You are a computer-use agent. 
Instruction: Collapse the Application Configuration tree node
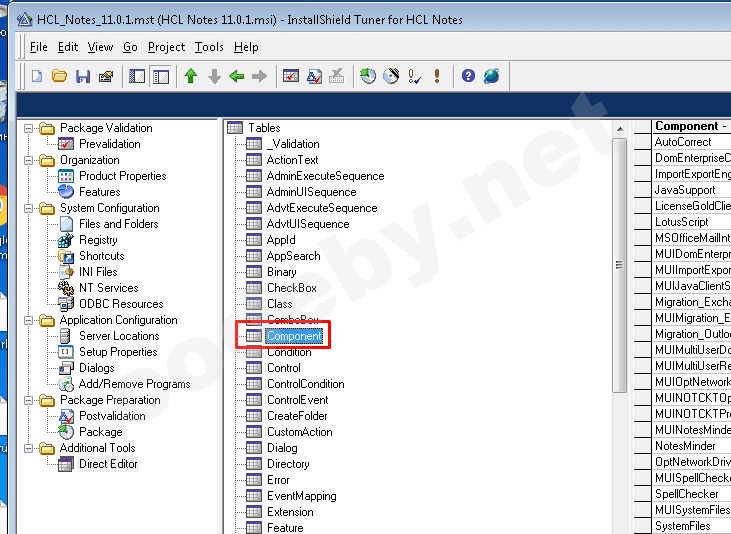coord(28,320)
